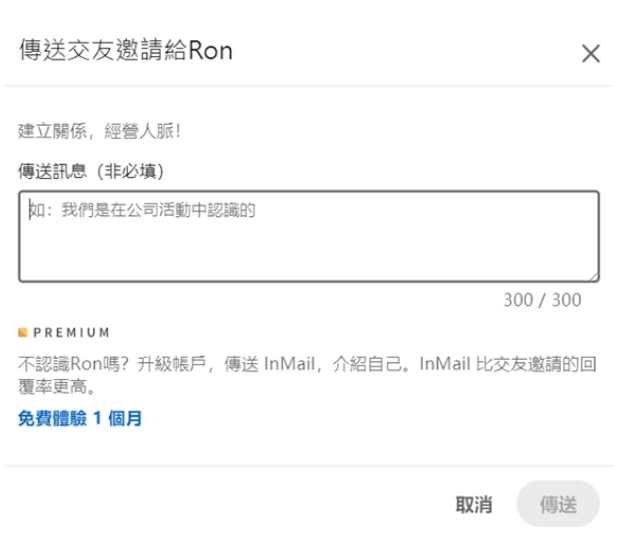The height and width of the screenshot is (539, 618).
Task: Click the divider line below the dialog title
Action: pos(309,85)
